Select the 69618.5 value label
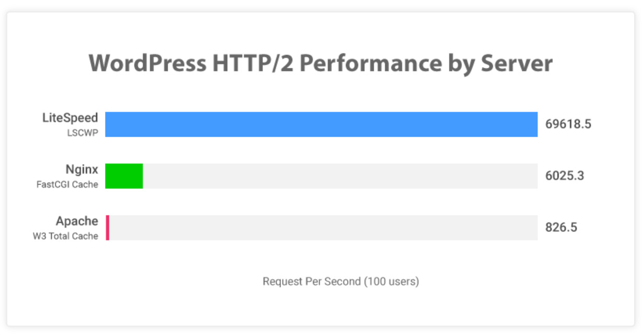The height and width of the screenshot is (336, 644). tap(568, 124)
